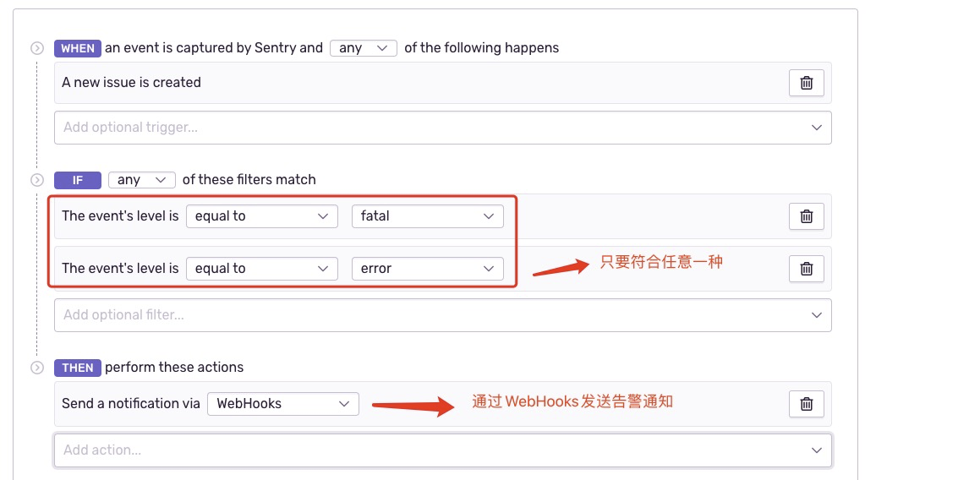The image size is (980, 480).
Task: Change 'equal to' operator for fatal filter
Action: (x=261, y=216)
